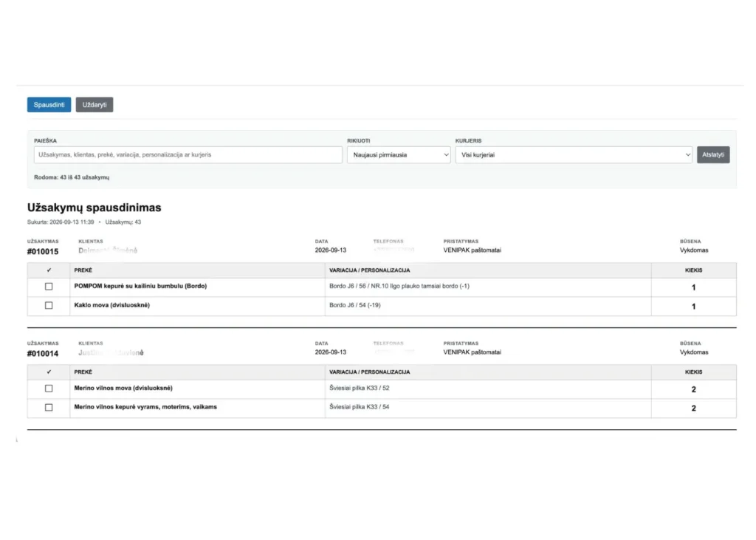
Task: Select order number #010014
Action: (x=43, y=354)
